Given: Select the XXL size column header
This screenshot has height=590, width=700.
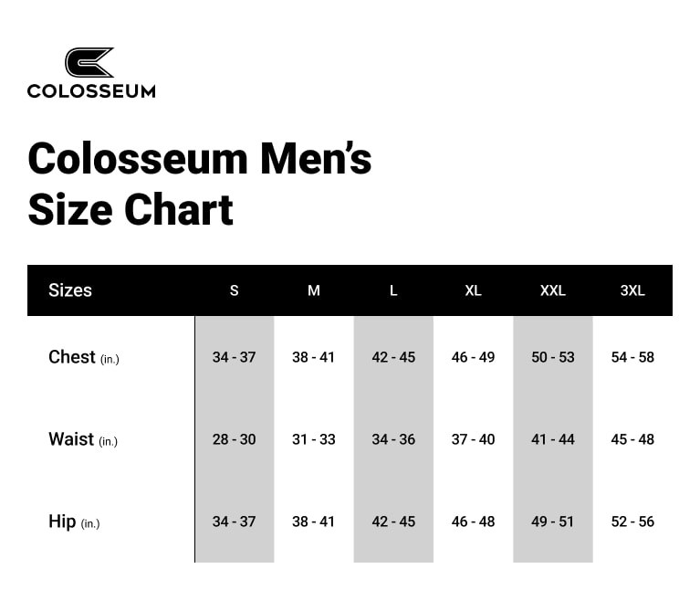Looking at the screenshot, I should coord(553,290).
